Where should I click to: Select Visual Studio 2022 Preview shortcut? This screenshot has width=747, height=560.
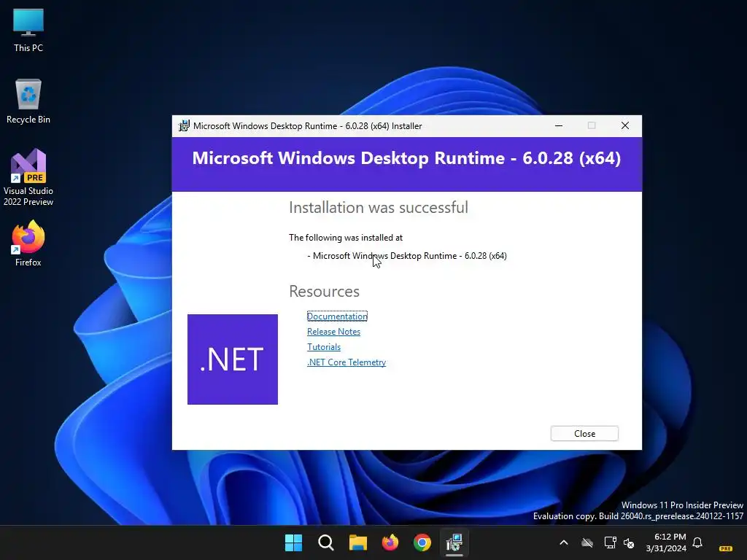[x=28, y=177]
